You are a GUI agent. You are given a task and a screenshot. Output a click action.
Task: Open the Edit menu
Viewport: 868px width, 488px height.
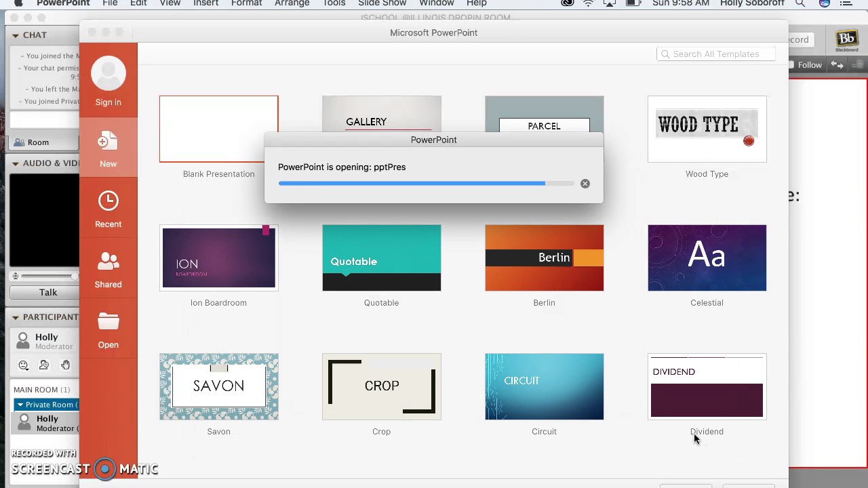click(x=138, y=3)
